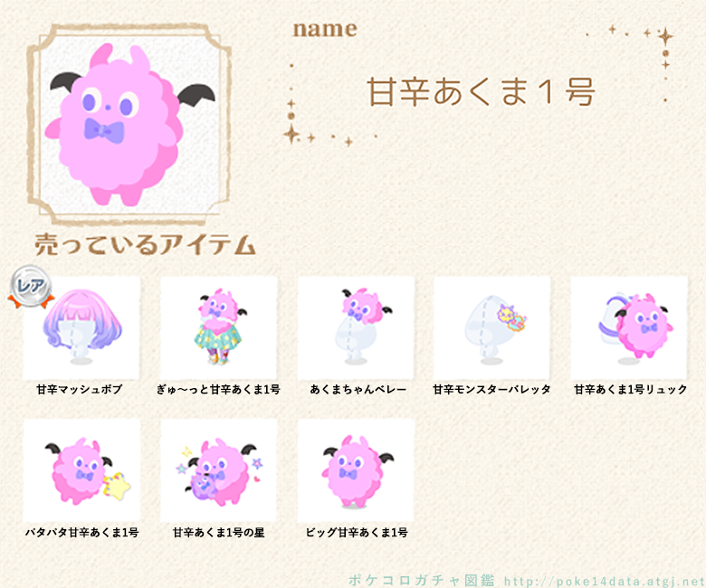This screenshot has width=706, height=588.
Task: Click the あくまちゃんベレー caption text
Action: (x=358, y=389)
